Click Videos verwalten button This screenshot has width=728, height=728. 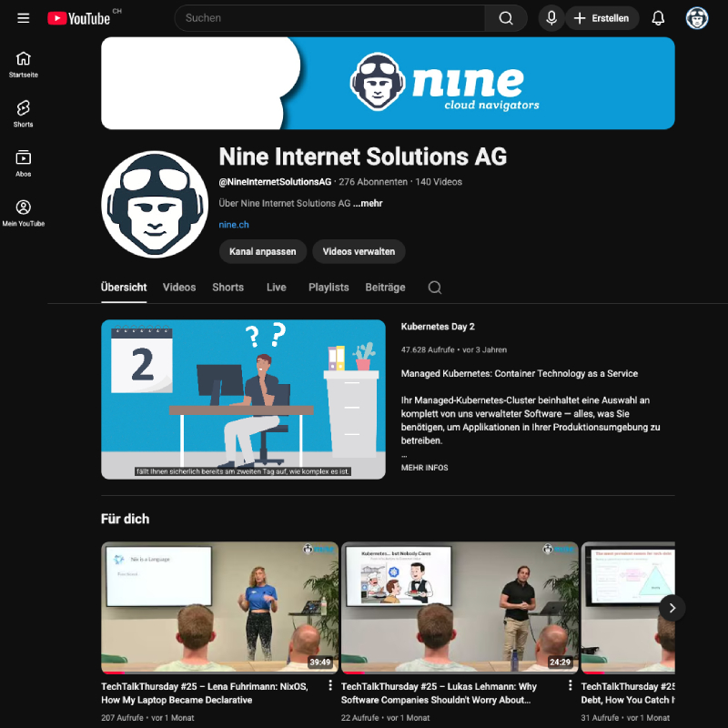click(359, 251)
